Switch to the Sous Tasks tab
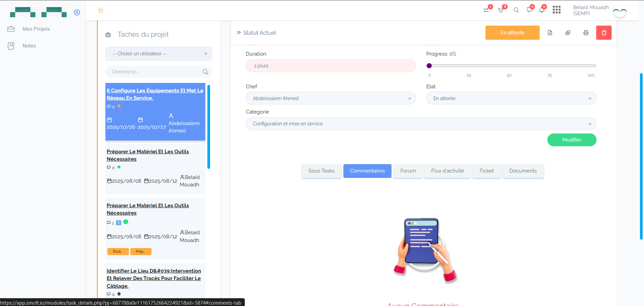644x306 pixels. point(321,171)
